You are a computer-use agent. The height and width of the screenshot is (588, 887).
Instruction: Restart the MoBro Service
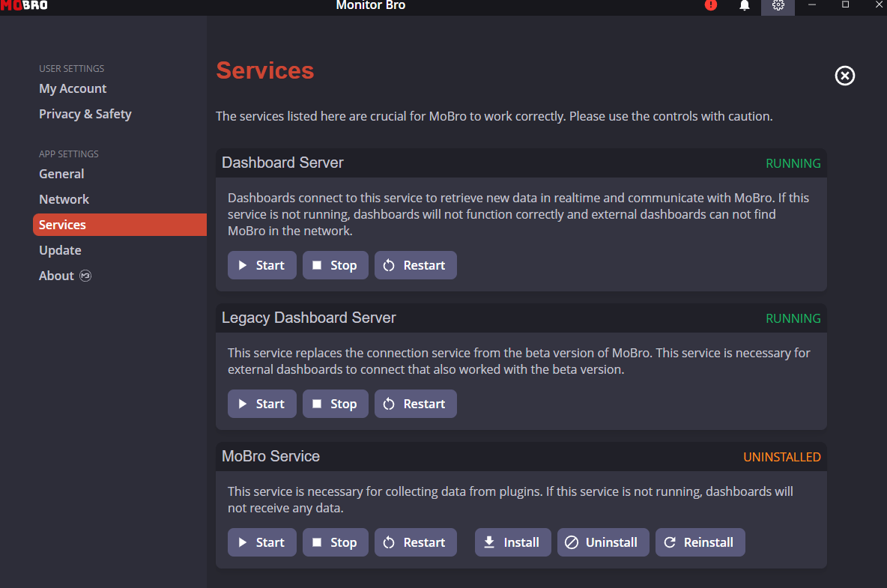click(x=416, y=542)
